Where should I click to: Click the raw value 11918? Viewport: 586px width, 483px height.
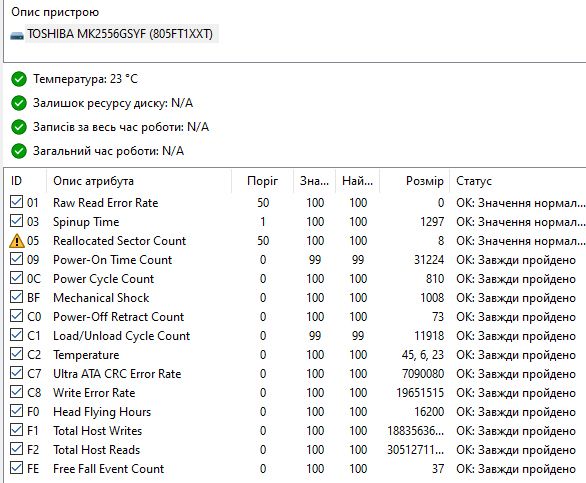coord(429,336)
